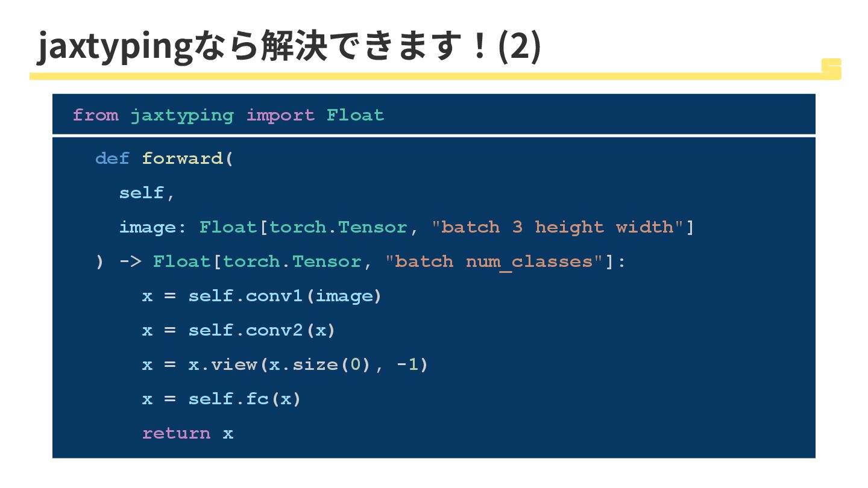The height and width of the screenshot is (488, 868).
Task: Click the 'x.view(x.size(0), -1)' expression
Action: (307, 364)
